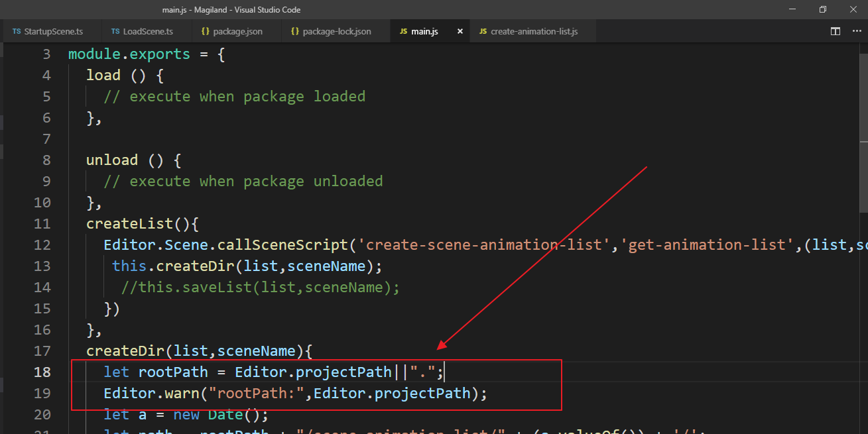The height and width of the screenshot is (434, 868).
Task: Close the Visual Studio Code window
Action: pyautogui.click(x=853, y=9)
